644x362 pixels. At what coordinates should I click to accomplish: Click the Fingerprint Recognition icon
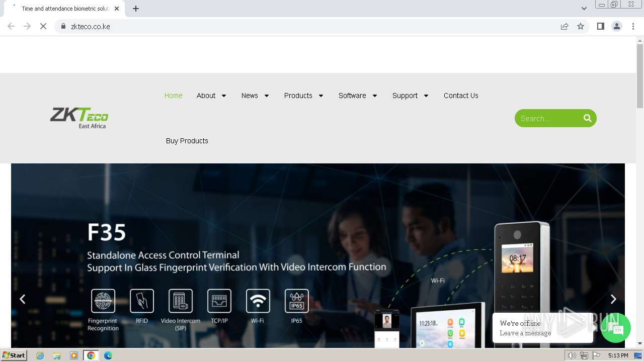pyautogui.click(x=103, y=301)
